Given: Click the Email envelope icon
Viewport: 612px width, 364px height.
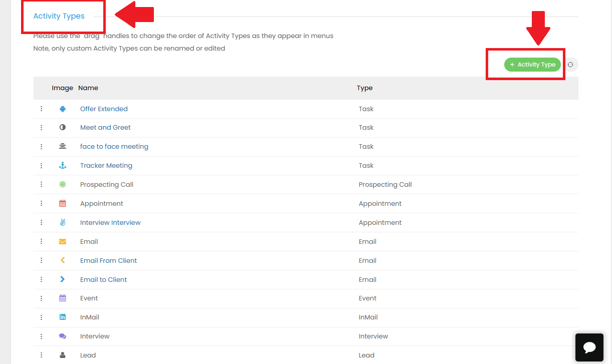Looking at the screenshot, I should tap(63, 241).
